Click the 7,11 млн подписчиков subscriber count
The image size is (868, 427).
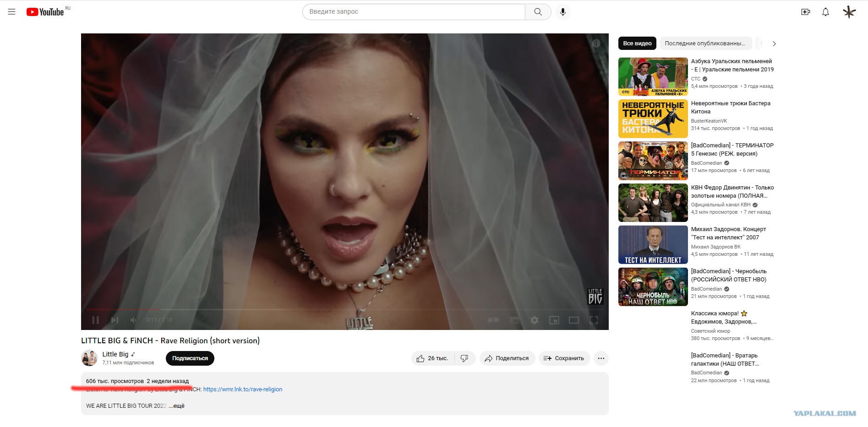point(128,363)
